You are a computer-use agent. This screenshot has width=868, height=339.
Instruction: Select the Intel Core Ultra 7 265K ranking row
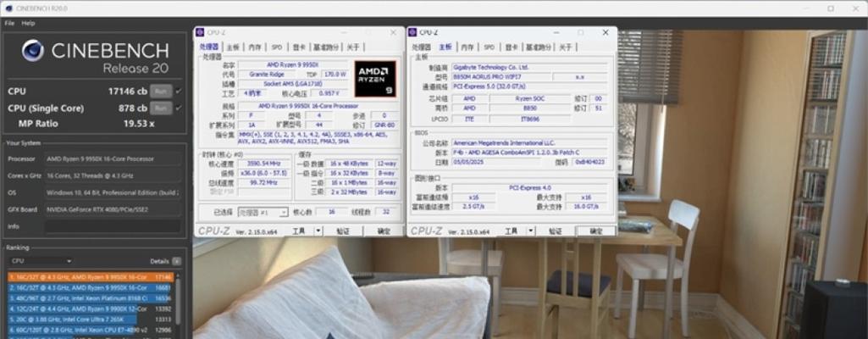coord(91,319)
